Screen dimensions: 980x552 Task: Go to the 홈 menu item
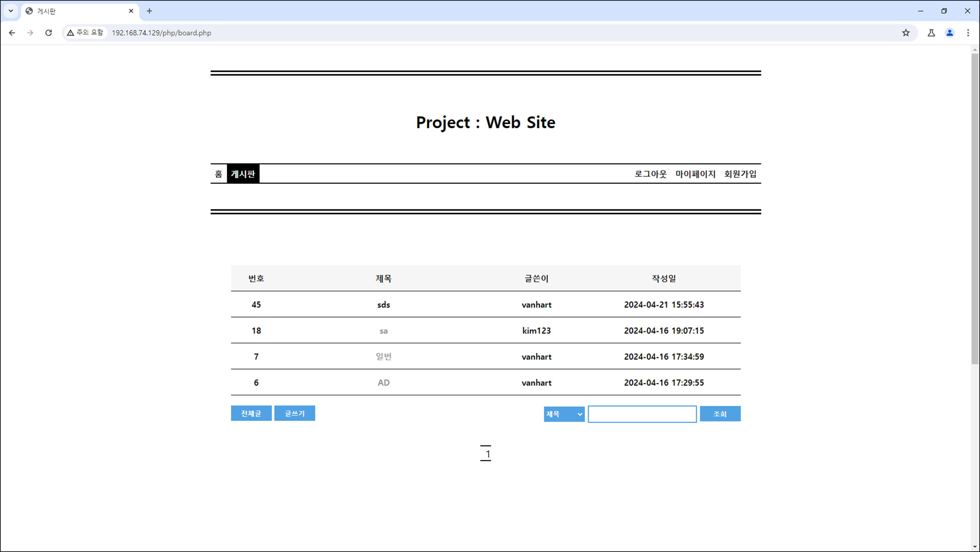tap(218, 174)
